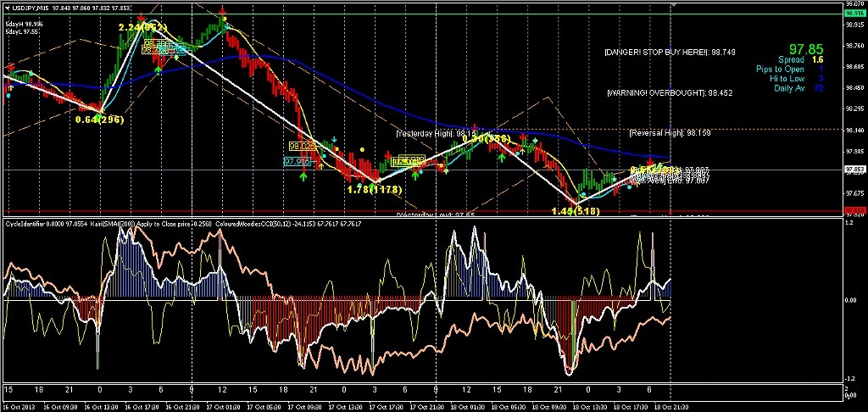The width and height of the screenshot is (868, 412).
Task: Click the Spread 1.6 readout
Action: [x=800, y=59]
